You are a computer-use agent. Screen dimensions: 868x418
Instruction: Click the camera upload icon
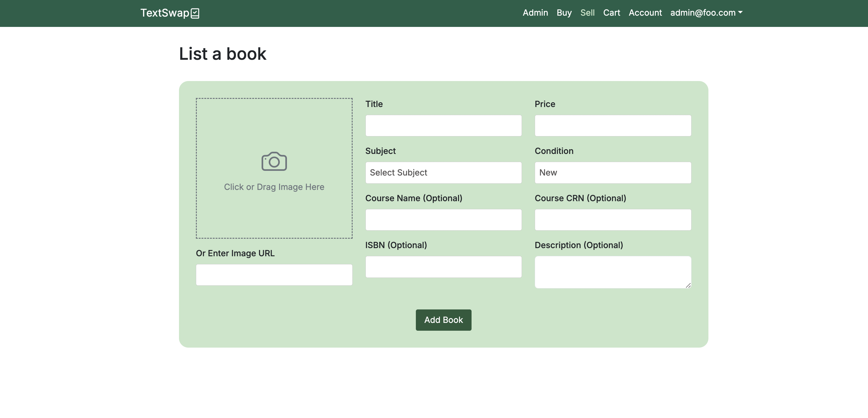(x=274, y=161)
